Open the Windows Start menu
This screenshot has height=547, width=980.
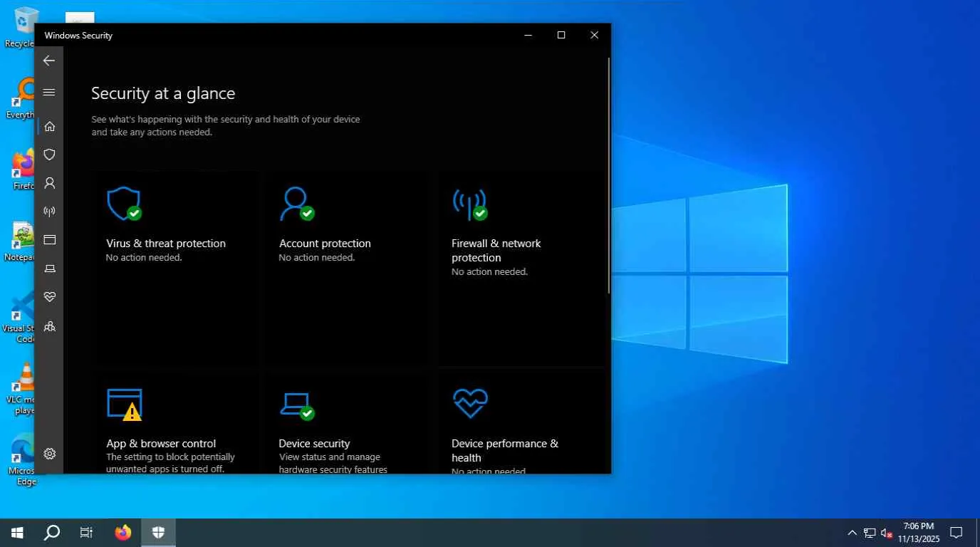pyautogui.click(x=17, y=533)
